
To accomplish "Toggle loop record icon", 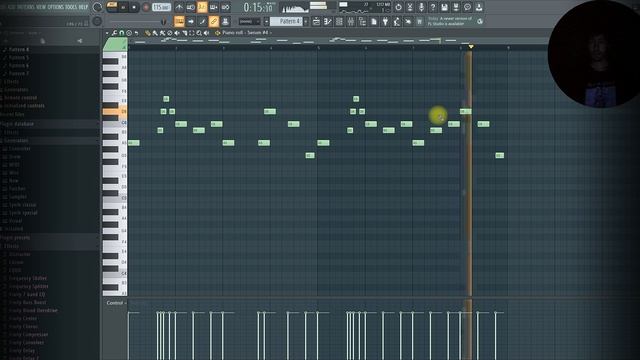I will pyautogui.click(x=225, y=7).
